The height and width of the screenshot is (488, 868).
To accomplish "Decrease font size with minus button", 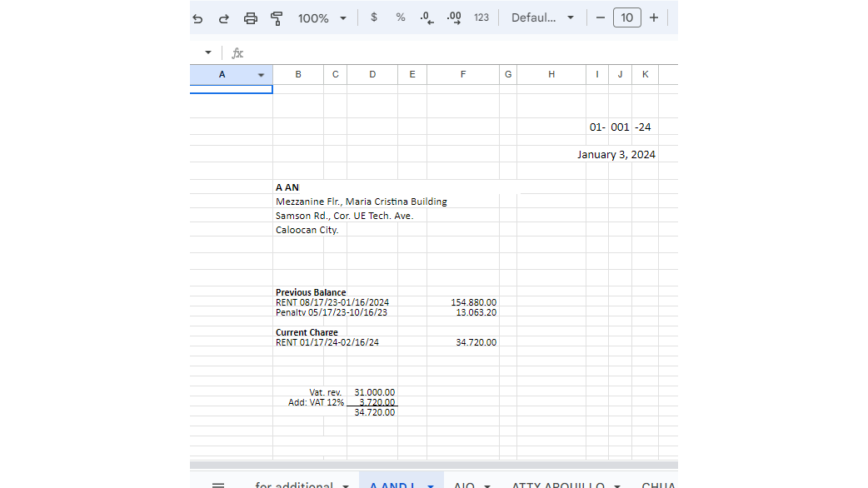I will tap(600, 17).
